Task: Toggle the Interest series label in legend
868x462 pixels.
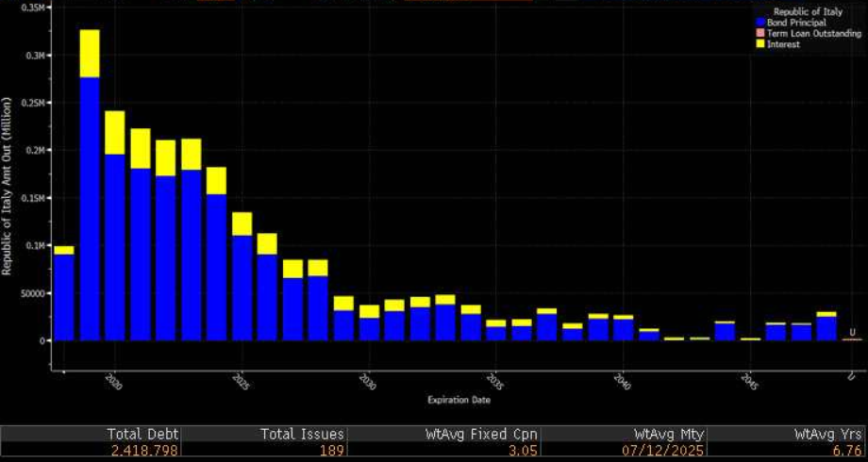Action: (781, 44)
